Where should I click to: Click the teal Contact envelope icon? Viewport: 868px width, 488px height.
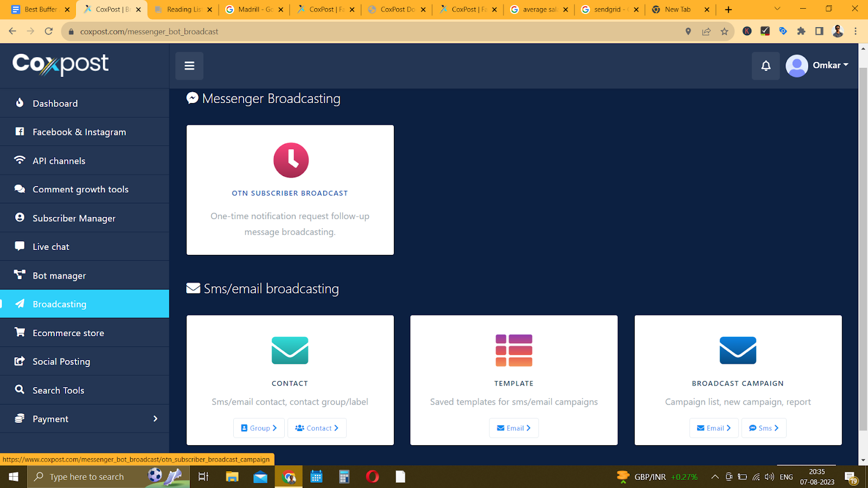coord(290,350)
